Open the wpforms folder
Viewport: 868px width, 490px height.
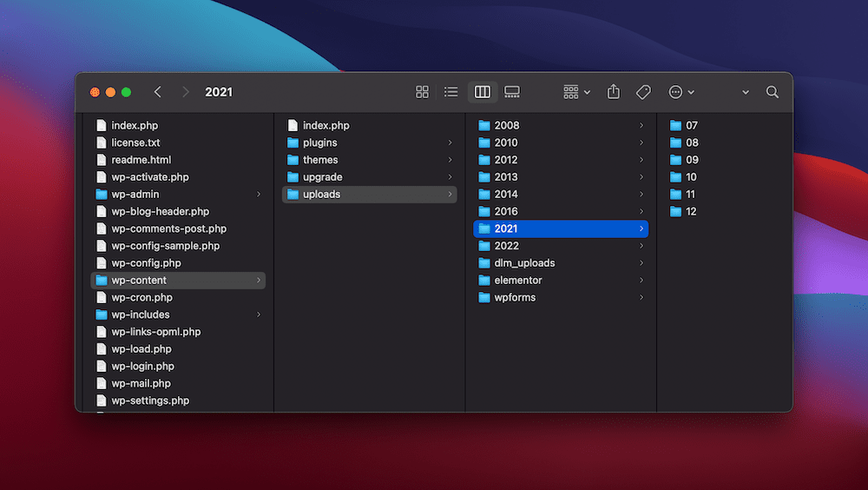561,297
